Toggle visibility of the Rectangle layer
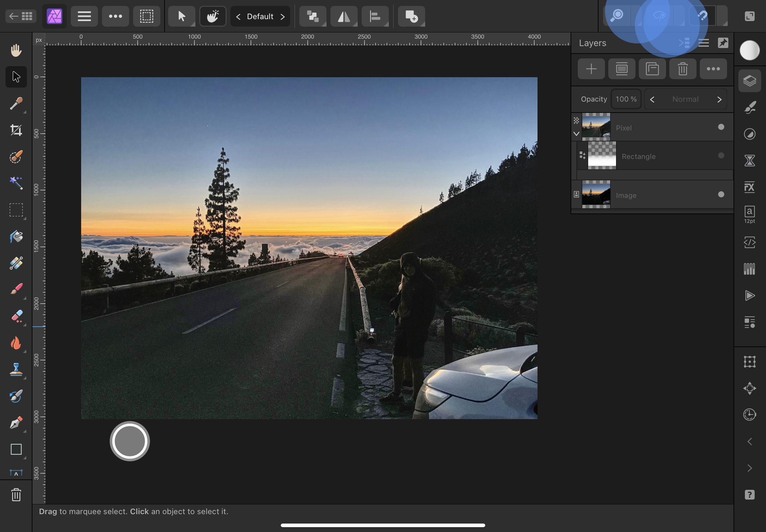766x532 pixels. 721,155
